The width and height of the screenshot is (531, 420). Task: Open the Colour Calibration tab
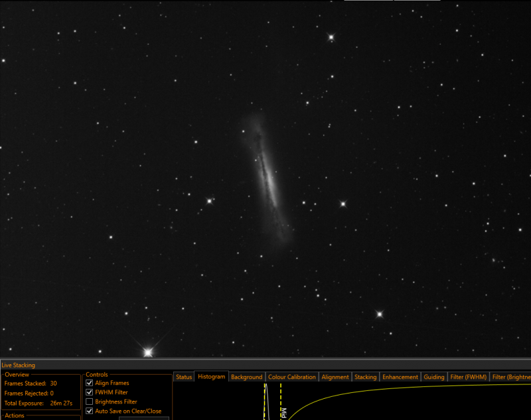[x=291, y=377]
